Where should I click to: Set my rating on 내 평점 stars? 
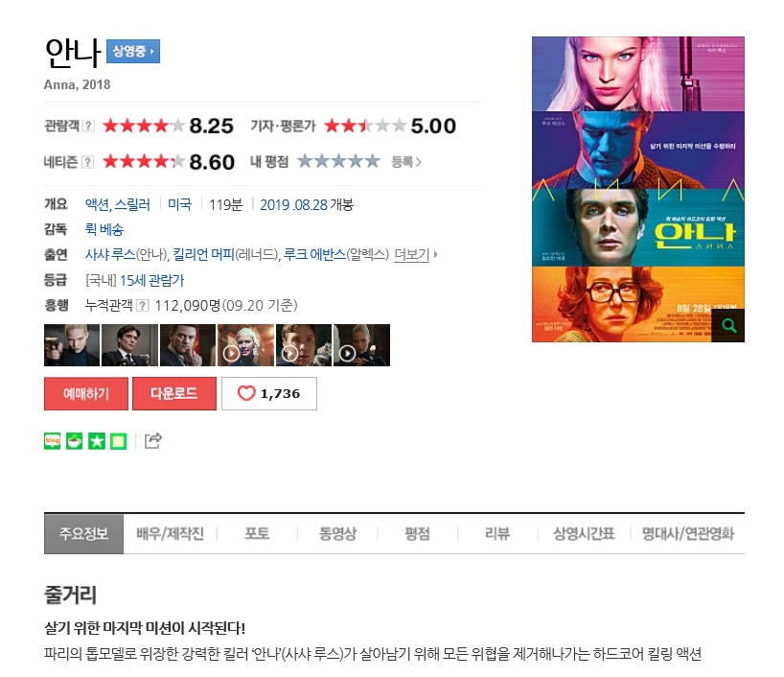(338, 161)
